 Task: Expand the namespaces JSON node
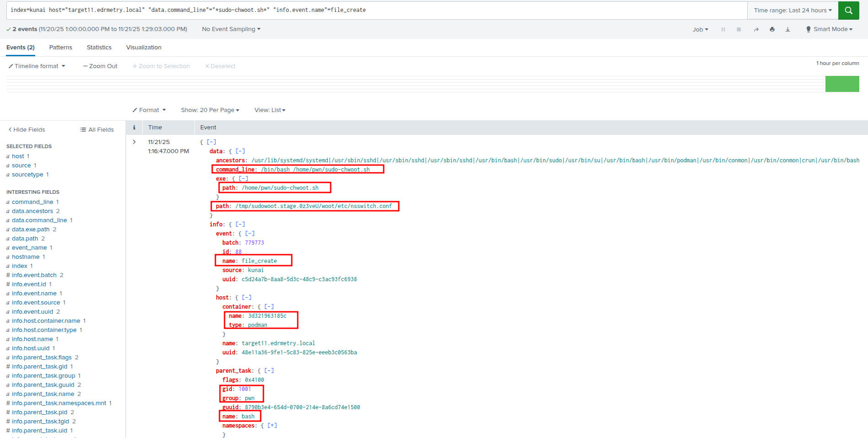point(272,426)
